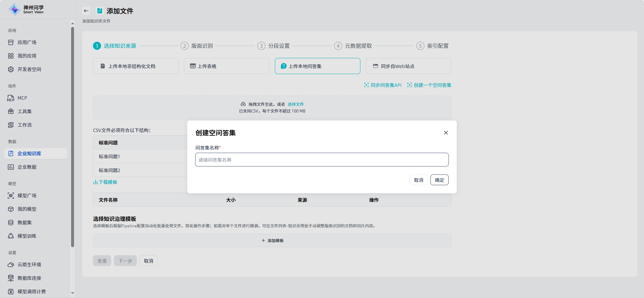Click the 问答集名称 input field
The width and height of the screenshot is (644, 298).
pos(322,160)
